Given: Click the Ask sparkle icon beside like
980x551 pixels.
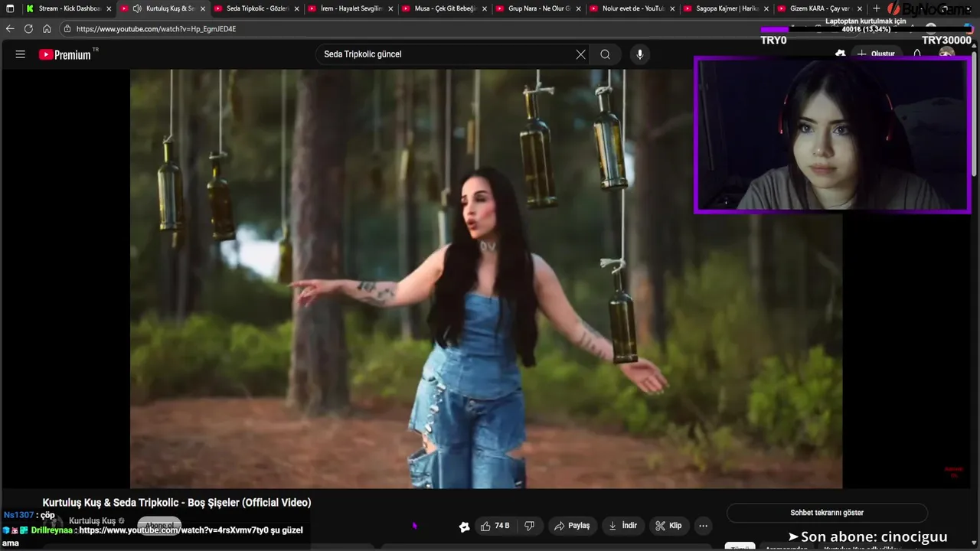Looking at the screenshot, I should pos(464,527).
